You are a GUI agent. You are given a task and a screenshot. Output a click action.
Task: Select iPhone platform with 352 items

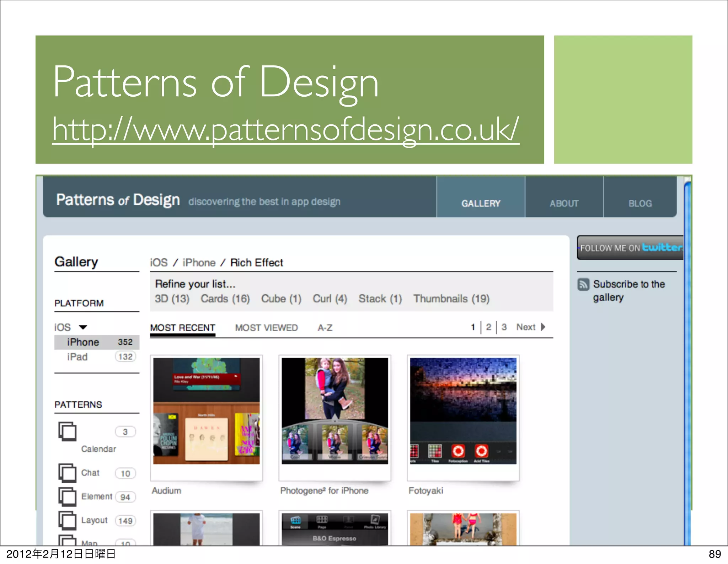[97, 342]
